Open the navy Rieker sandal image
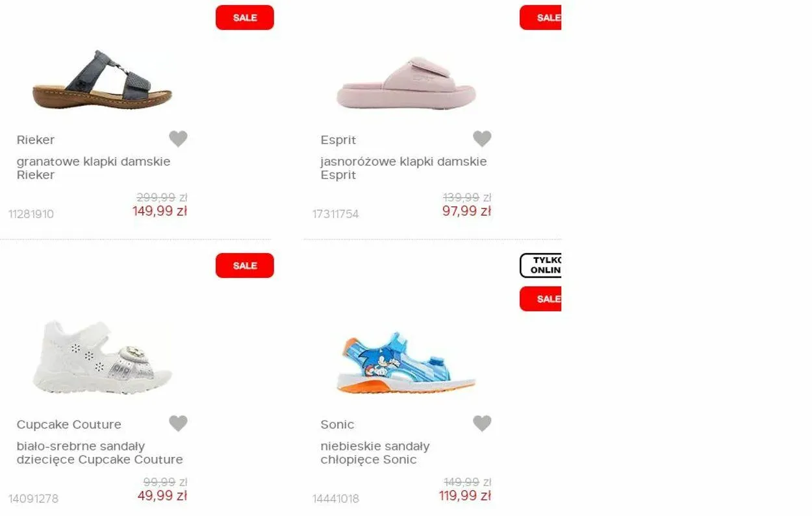Viewport: 812px width, 516px height. [102, 80]
